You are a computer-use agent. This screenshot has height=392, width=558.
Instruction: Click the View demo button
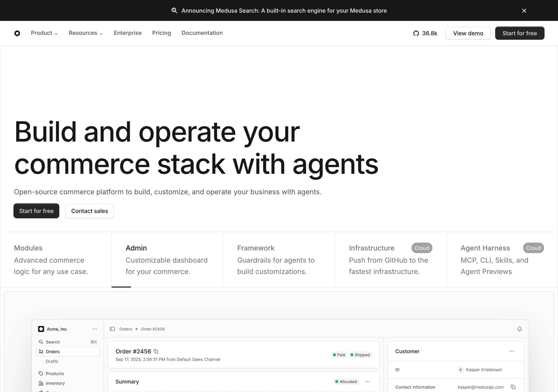pos(468,33)
